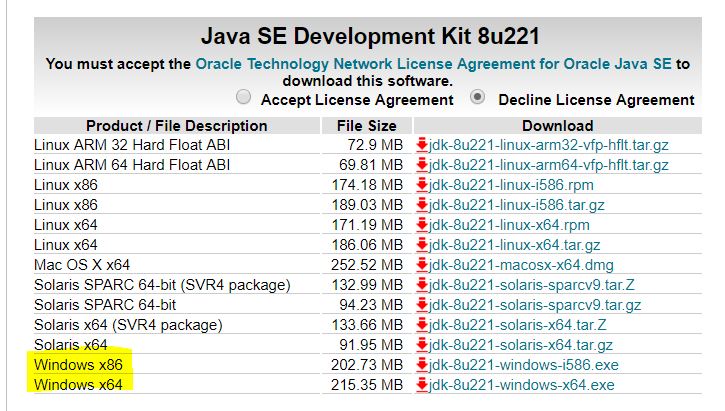Download jdk-8u221-linux-i586.tar.gz
This screenshot has height=411, width=725.
pyautogui.click(x=516, y=205)
